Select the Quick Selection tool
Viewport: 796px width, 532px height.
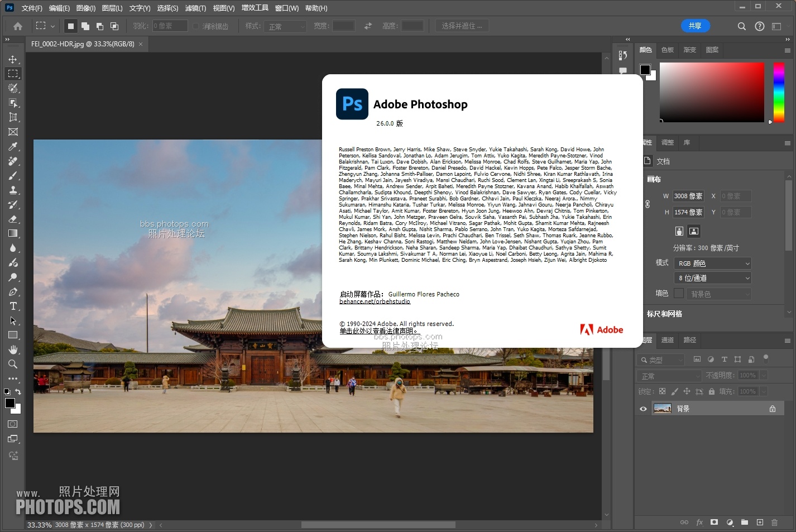13,88
